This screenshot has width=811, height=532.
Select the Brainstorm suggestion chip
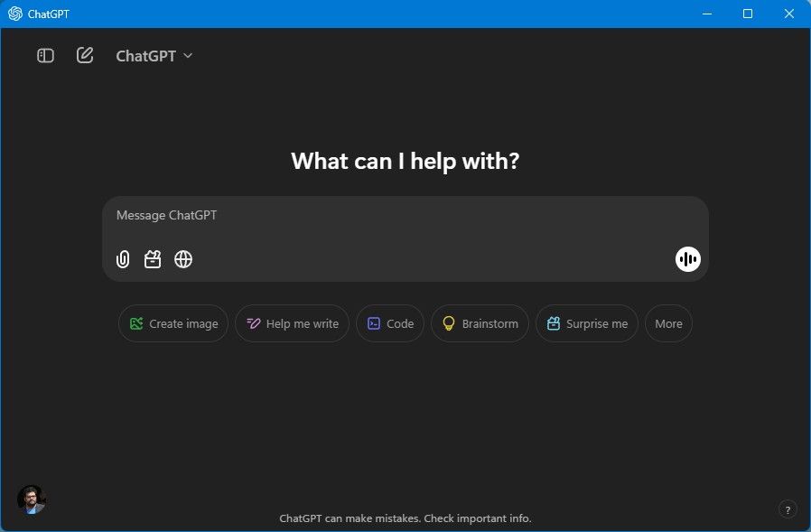pyautogui.click(x=480, y=323)
